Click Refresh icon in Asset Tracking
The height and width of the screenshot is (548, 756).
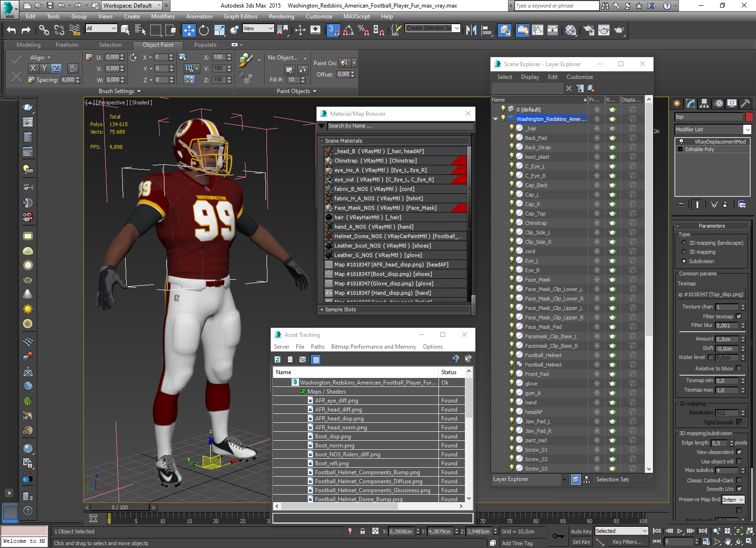click(x=278, y=360)
